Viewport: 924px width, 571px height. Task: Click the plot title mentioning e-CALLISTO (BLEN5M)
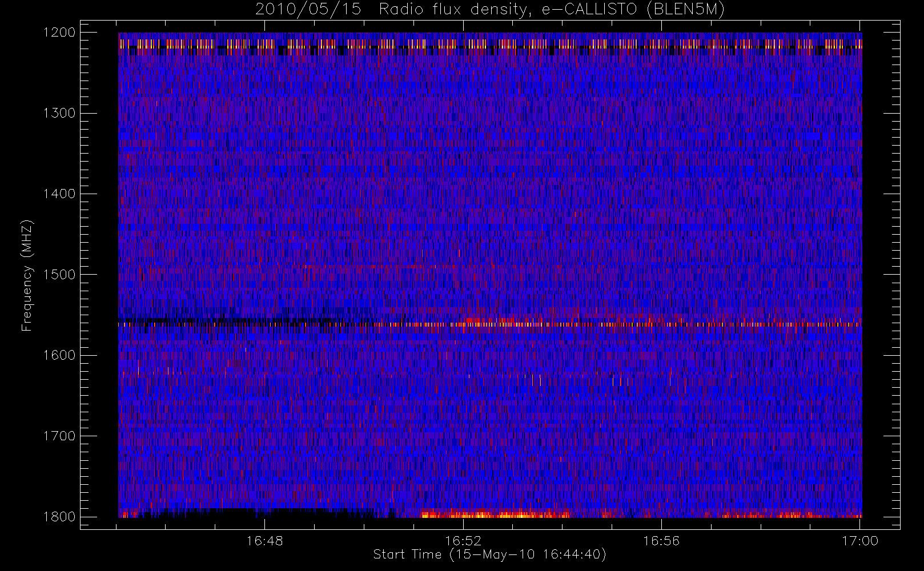tap(490, 10)
